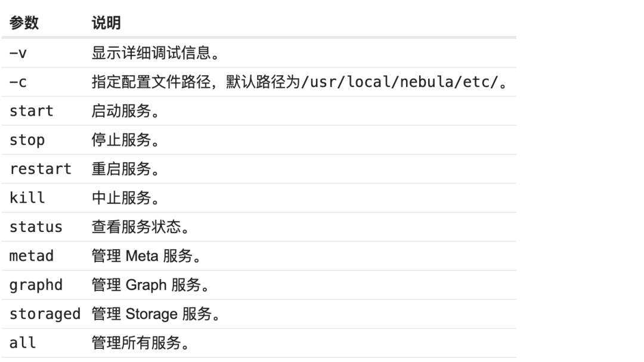The height and width of the screenshot is (362, 644).
Task: Click the status parameter cell
Action: [36, 227]
